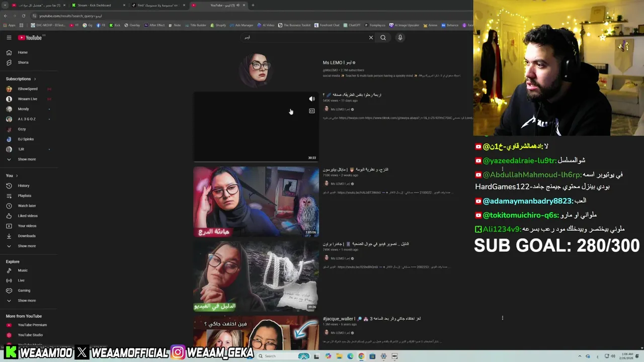Open the tab list dropdown arrow
This screenshot has width=644, height=362.
pyautogui.click(x=6, y=6)
